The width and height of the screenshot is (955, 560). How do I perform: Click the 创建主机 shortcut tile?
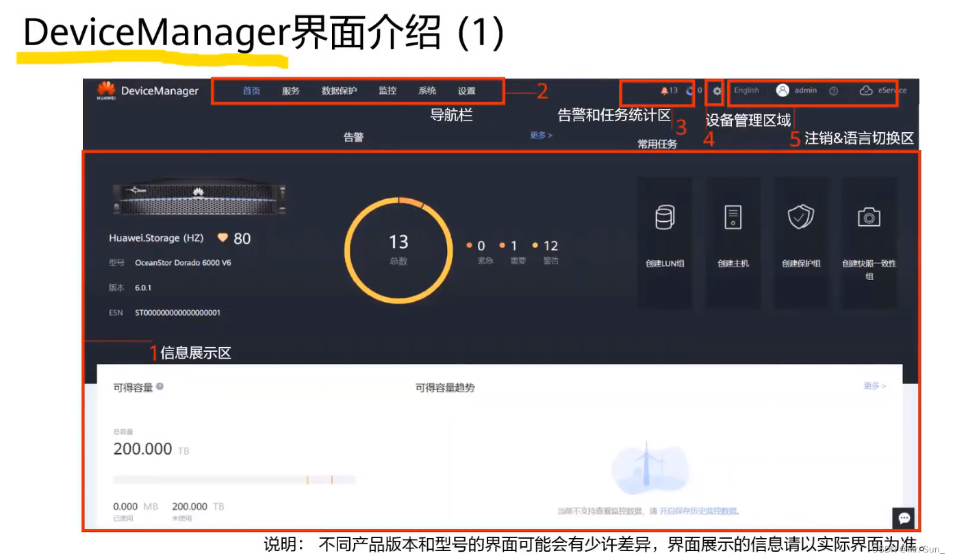(x=733, y=242)
